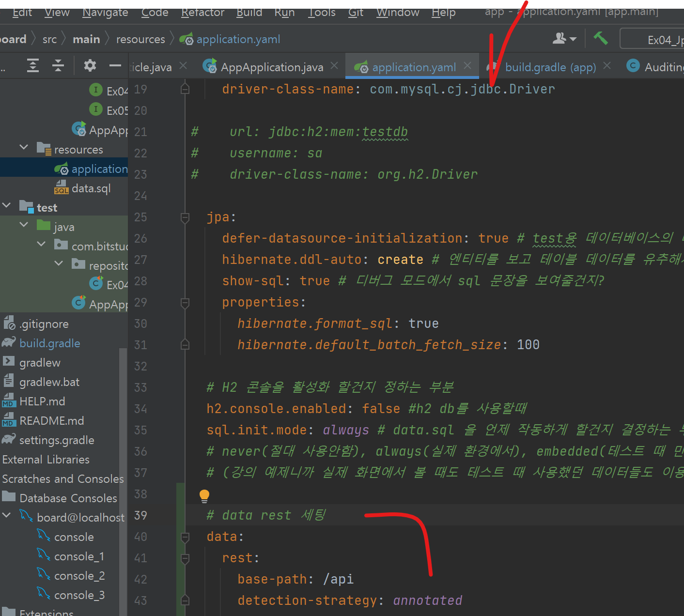Toggle the fold marker at properties line 29
Viewport: 684px width, 616px height.
point(185,303)
